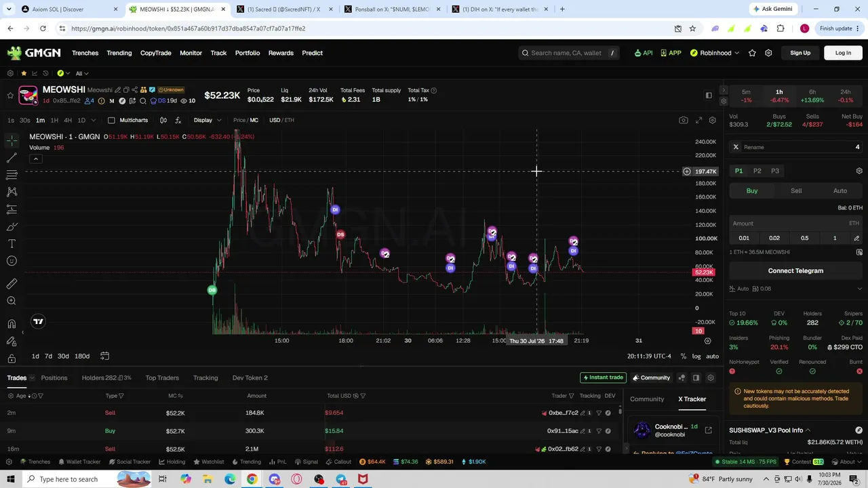The image size is (868, 488).
Task: Open chart fullscreen mode
Action: tap(698, 120)
